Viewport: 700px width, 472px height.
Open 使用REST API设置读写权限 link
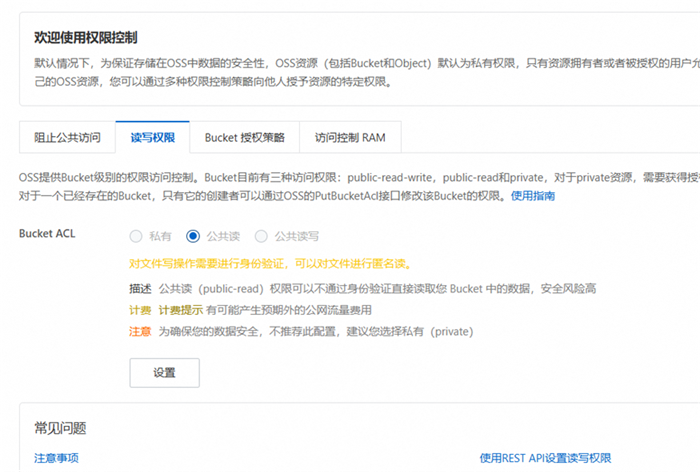point(546,458)
